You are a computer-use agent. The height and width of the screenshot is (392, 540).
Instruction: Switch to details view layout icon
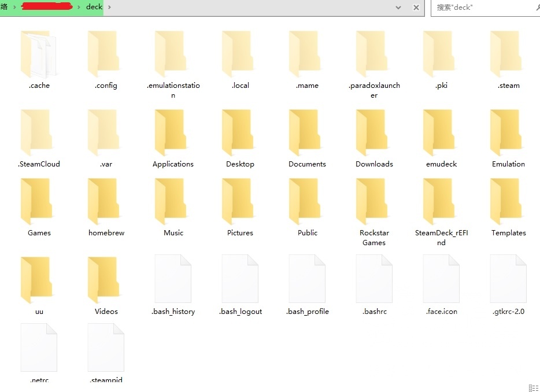point(534,387)
